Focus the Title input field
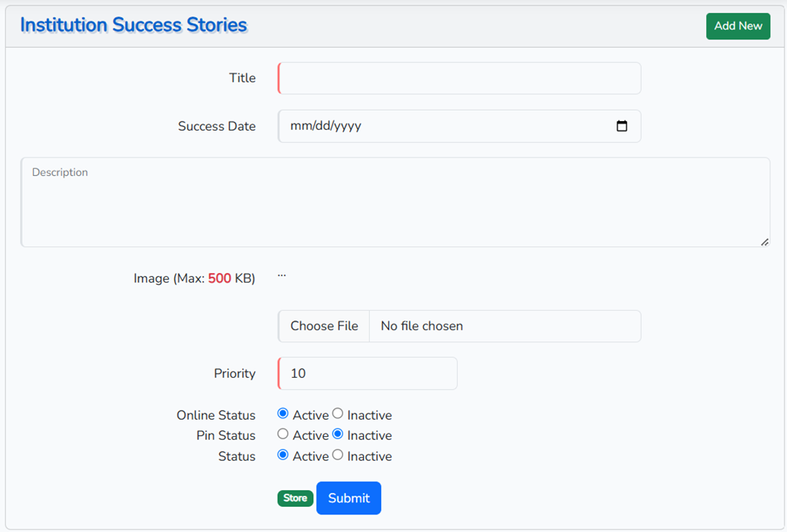The image size is (787, 532). 459,78
